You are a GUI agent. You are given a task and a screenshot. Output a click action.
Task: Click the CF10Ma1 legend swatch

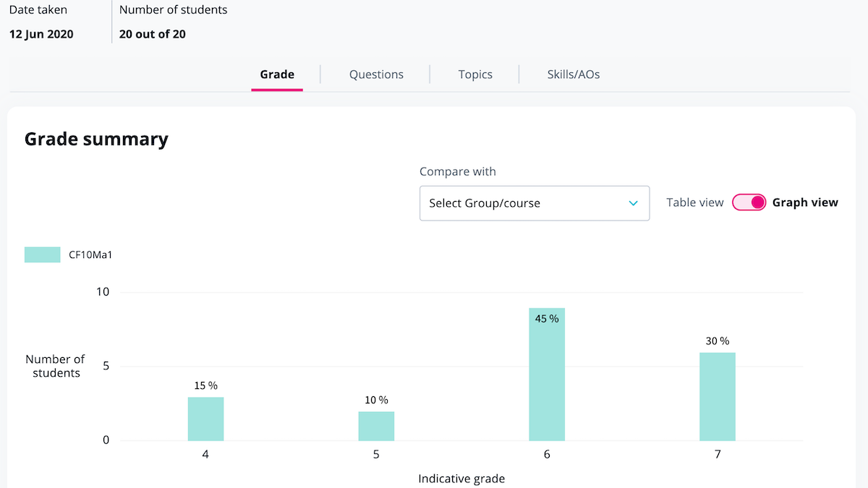(42, 254)
